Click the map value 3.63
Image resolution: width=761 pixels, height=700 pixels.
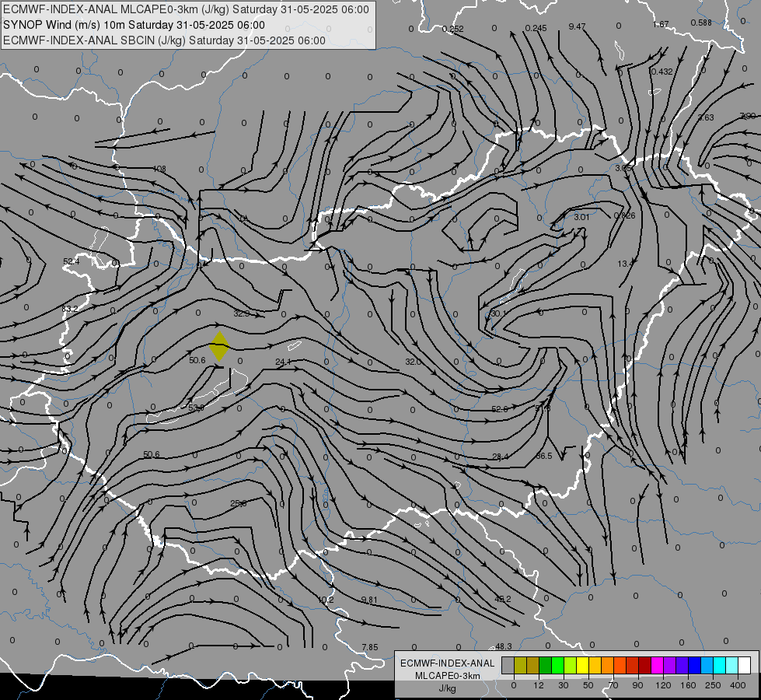click(x=706, y=117)
